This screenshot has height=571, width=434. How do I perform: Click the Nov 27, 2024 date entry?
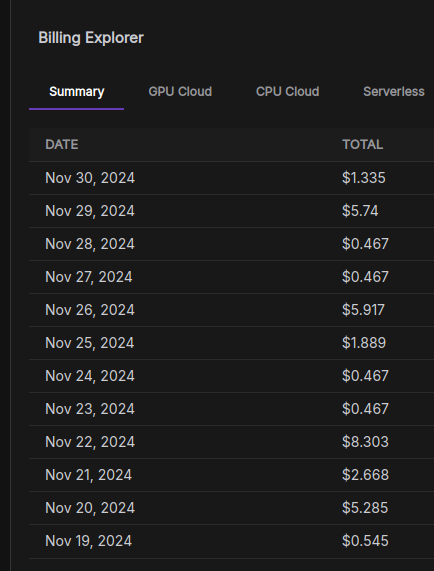coord(88,277)
